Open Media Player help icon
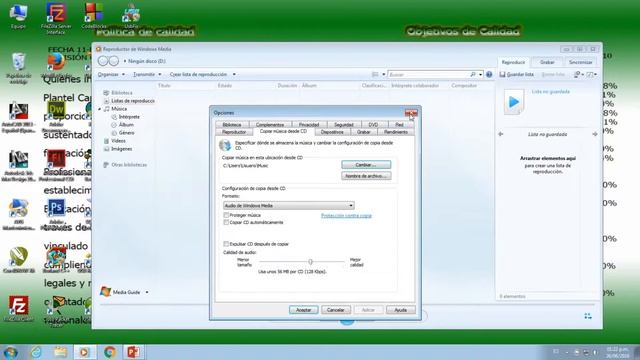The width and height of the screenshot is (640, 360). pyautogui.click(x=489, y=75)
